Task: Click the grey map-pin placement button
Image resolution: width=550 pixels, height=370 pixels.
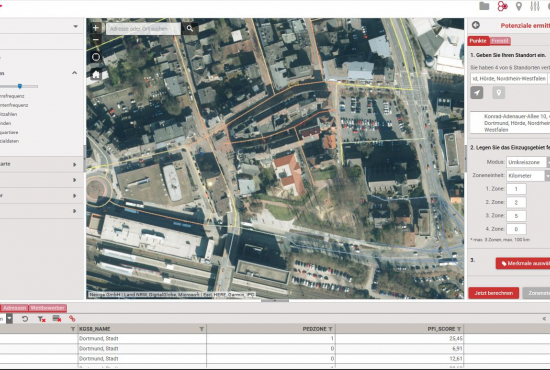Action: [x=498, y=93]
